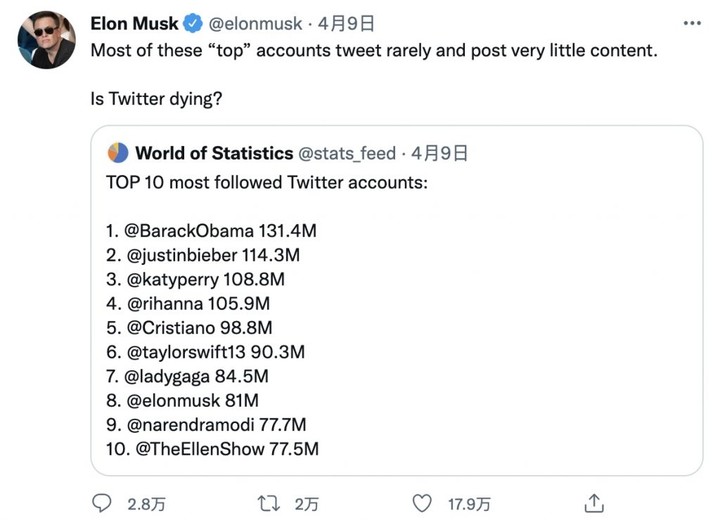
Task: Click the World of Statistics pie-chart avatar
Action: [x=117, y=153]
